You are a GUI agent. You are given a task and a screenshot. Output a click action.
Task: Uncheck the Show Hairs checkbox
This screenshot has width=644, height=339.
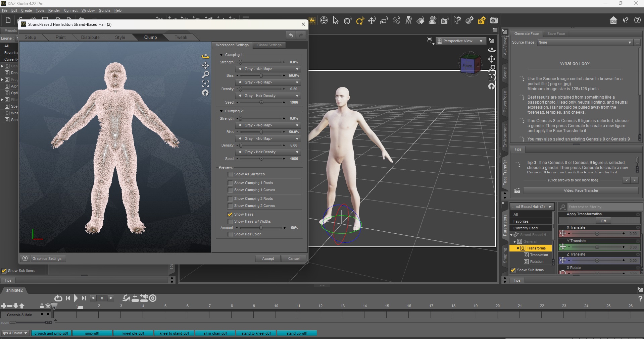point(230,215)
